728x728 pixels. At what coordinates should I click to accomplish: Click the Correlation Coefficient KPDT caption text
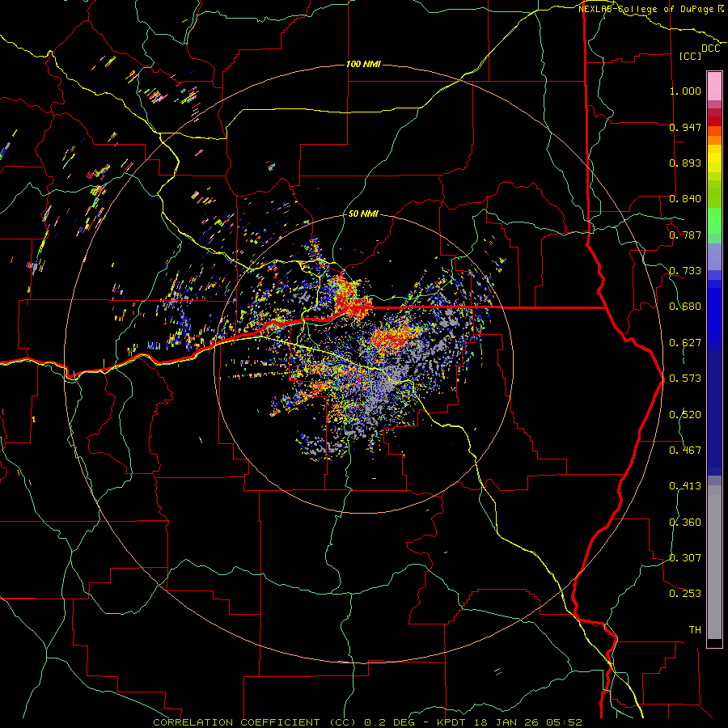tap(367, 722)
